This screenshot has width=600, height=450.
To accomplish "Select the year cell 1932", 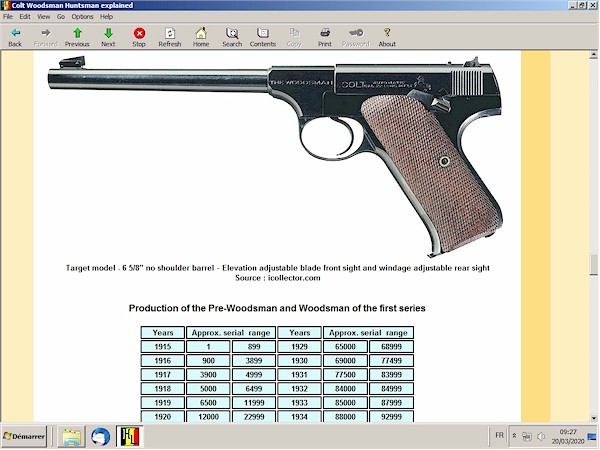I will [x=299, y=389].
